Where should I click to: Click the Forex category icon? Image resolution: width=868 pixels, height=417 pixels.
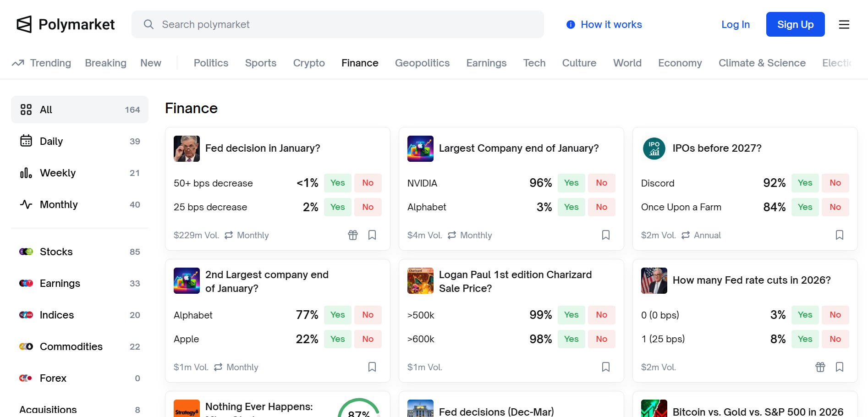click(x=26, y=378)
